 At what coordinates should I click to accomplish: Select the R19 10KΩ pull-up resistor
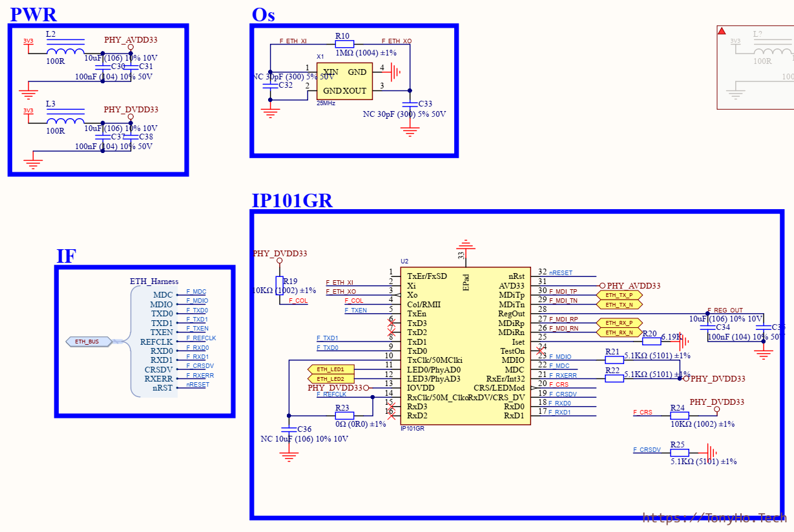pos(279,285)
